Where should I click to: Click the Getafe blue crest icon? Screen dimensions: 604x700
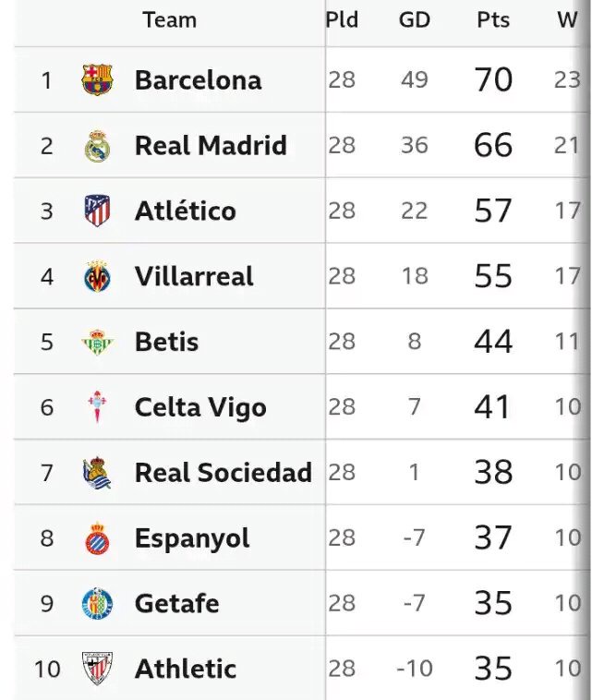97,604
